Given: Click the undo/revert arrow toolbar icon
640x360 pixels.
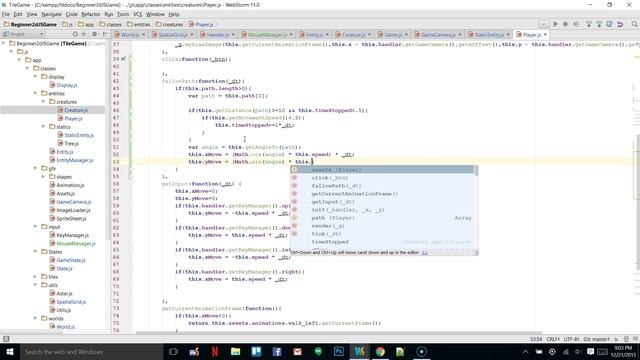Looking at the screenshot, I should pyautogui.click(x=620, y=24).
